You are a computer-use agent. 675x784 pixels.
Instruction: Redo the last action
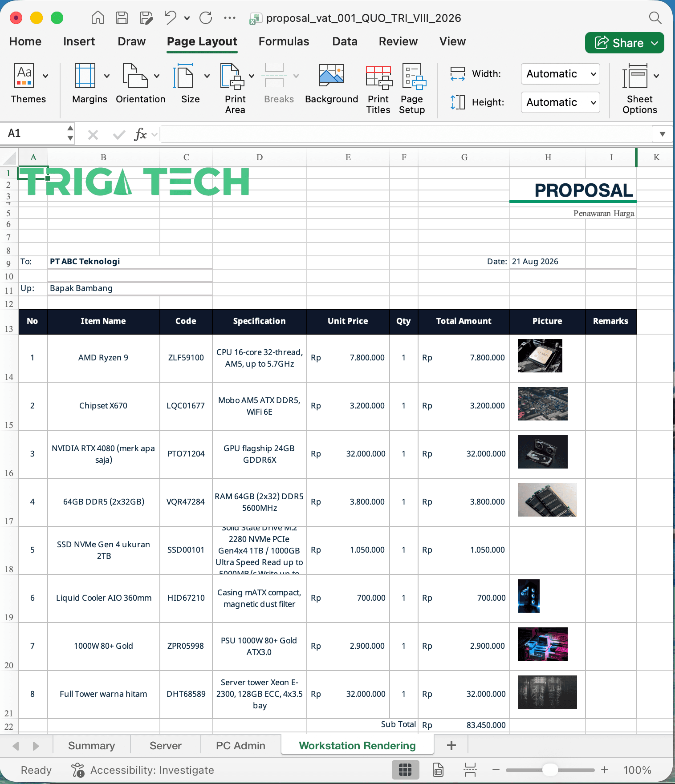(x=206, y=18)
